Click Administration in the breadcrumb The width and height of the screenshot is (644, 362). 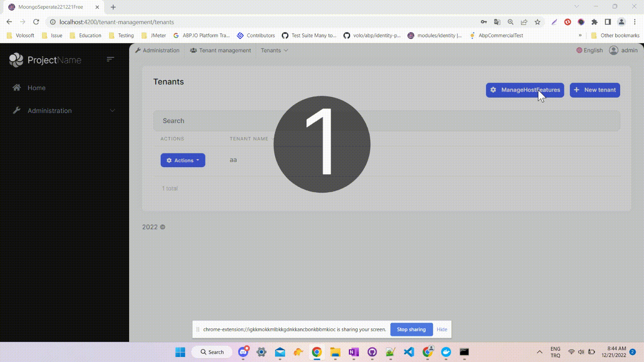click(x=157, y=50)
